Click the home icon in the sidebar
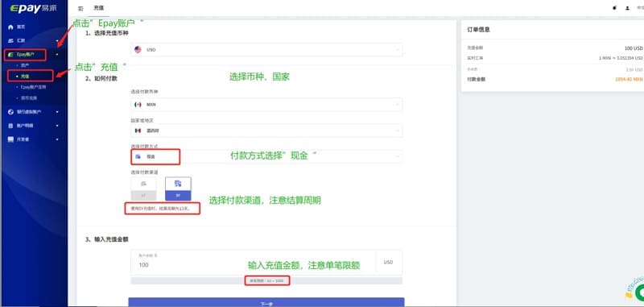Screen dimensions: 644x307 point(11,27)
